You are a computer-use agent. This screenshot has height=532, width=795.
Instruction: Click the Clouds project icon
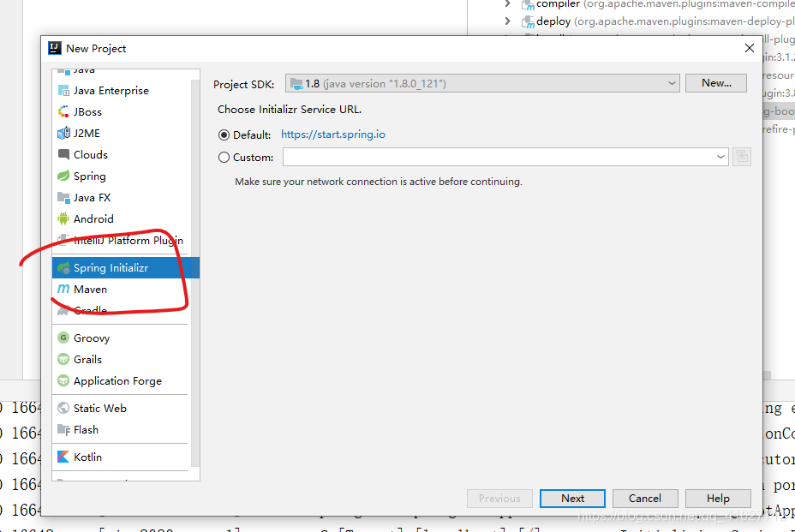click(x=63, y=155)
